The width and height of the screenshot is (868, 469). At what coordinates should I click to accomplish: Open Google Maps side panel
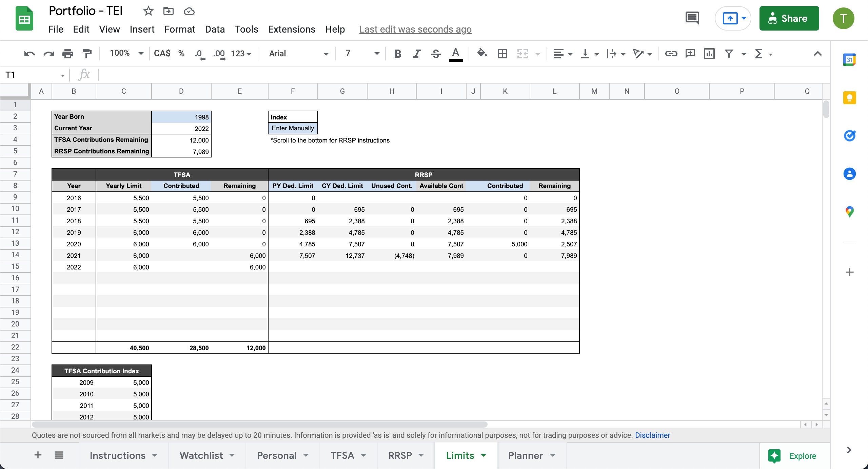click(849, 212)
